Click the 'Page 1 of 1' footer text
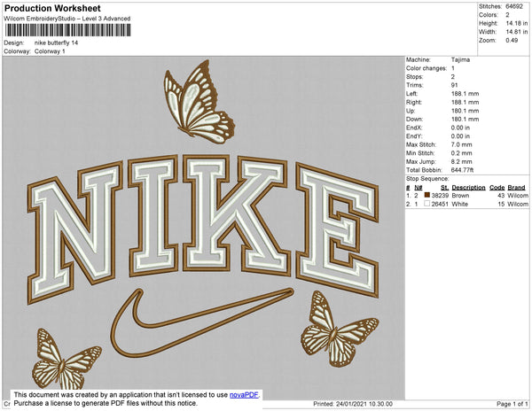Viewport: 532px width, 411px height. click(512, 404)
